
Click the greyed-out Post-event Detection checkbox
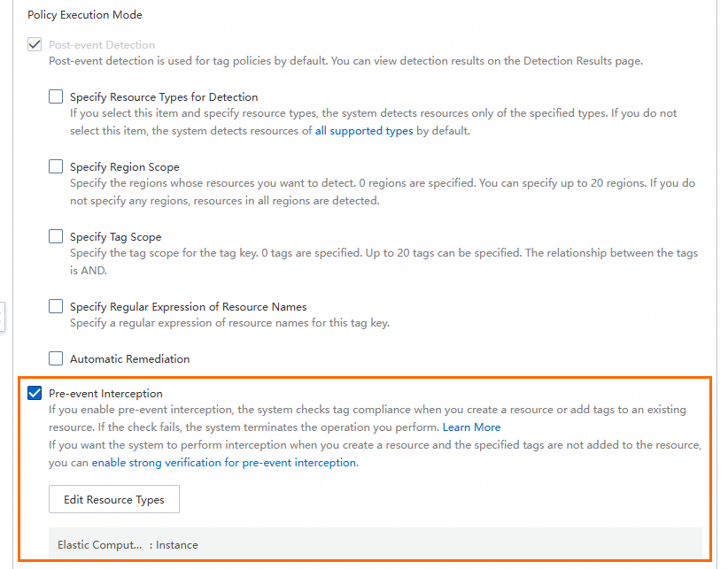click(x=35, y=44)
